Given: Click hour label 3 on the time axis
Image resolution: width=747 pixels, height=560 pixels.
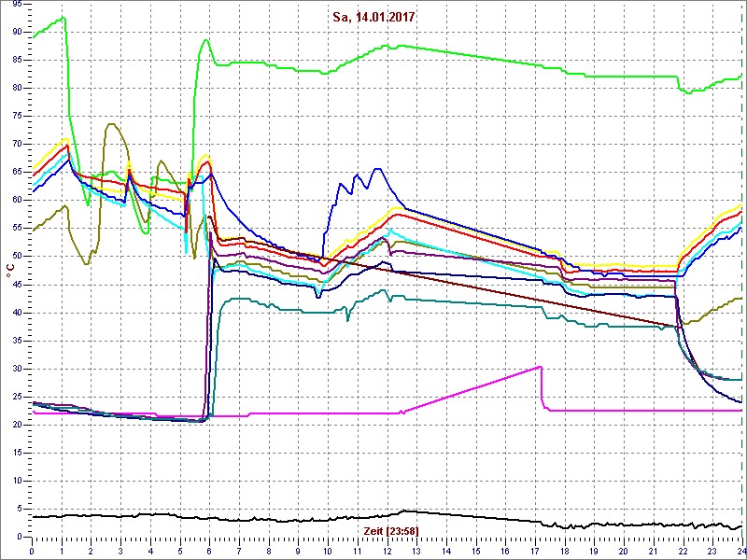Looking at the screenshot, I should click(x=120, y=551).
